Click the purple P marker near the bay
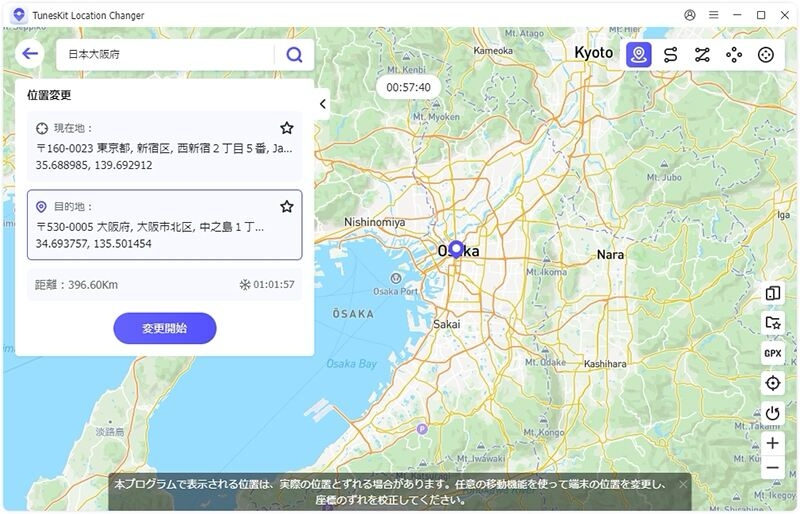Viewport: 800px width, 514px height. click(421, 429)
